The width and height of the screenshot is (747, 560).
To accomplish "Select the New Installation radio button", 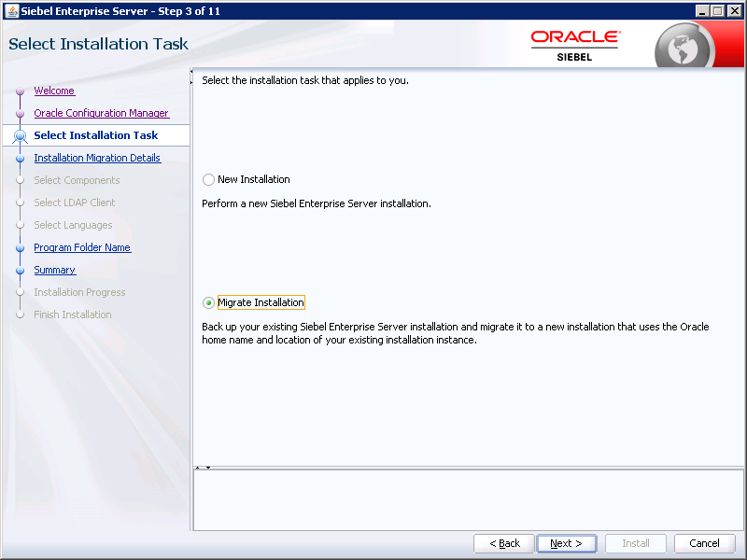I will [208, 179].
